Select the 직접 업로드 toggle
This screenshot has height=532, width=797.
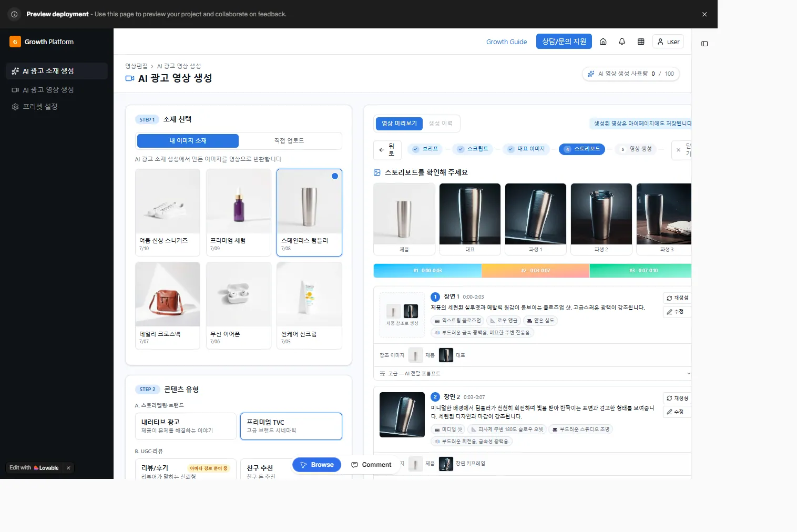[289, 141]
